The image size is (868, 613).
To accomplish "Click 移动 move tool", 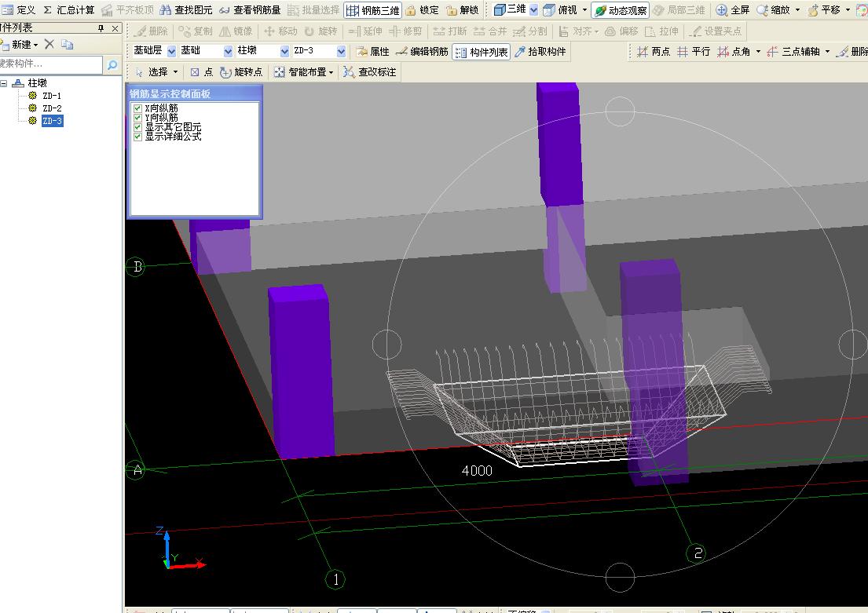I will tap(280, 31).
